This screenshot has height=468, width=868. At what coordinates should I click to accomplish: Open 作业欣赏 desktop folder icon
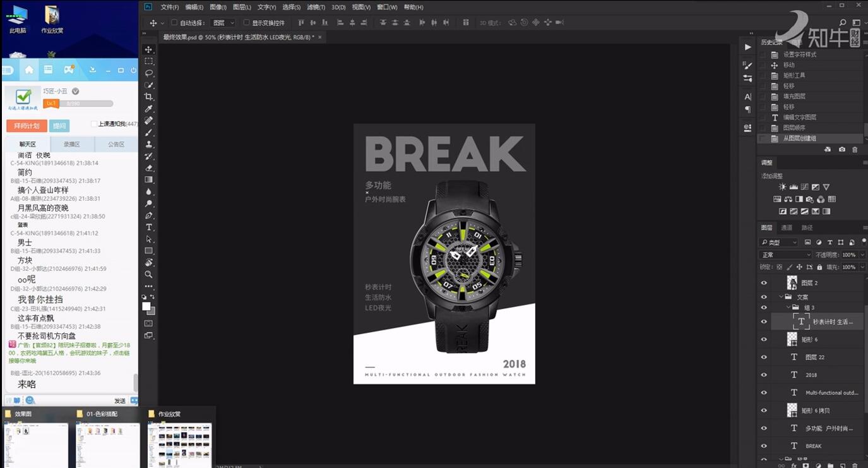tap(52, 20)
